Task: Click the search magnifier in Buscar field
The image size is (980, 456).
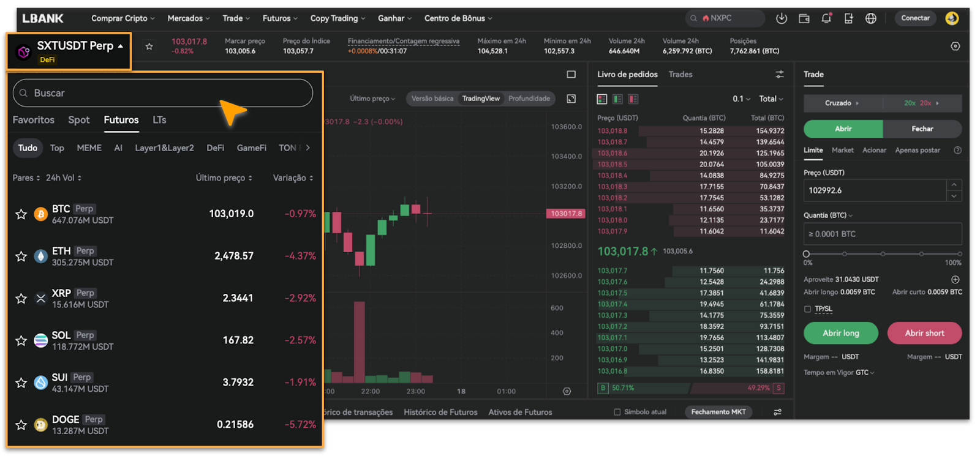Action: (x=23, y=93)
